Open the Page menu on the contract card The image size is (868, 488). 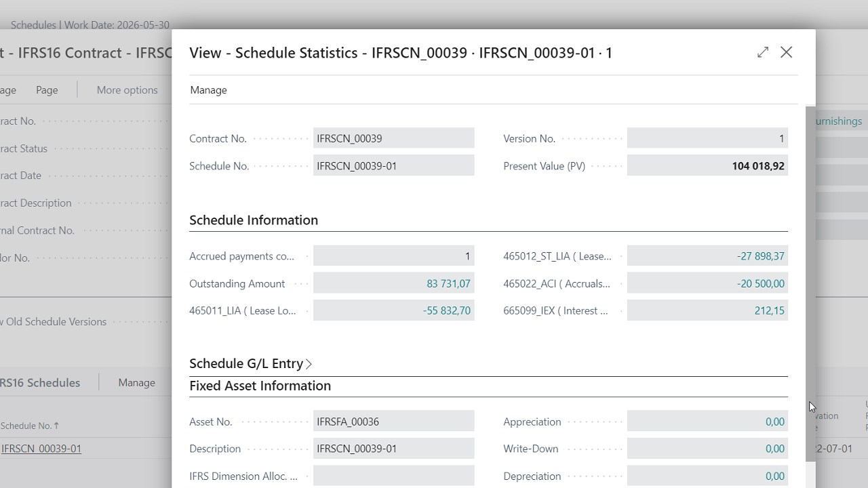[47, 90]
